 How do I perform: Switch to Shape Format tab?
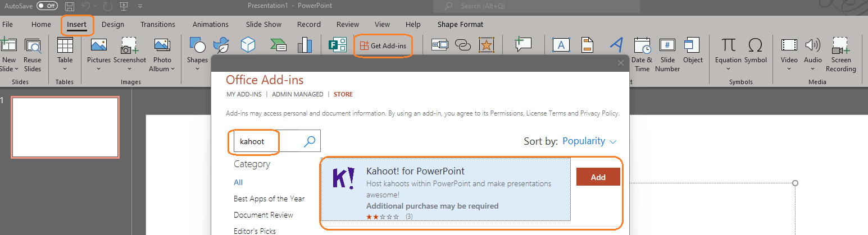pyautogui.click(x=460, y=25)
